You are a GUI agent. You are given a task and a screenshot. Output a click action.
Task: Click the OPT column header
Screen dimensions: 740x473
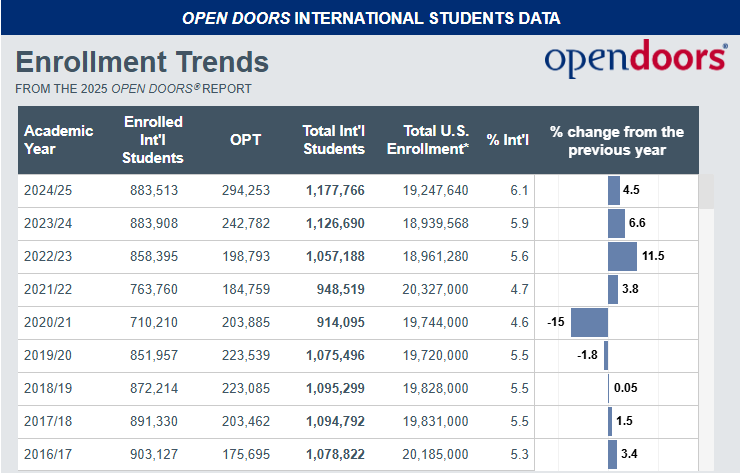pos(245,140)
